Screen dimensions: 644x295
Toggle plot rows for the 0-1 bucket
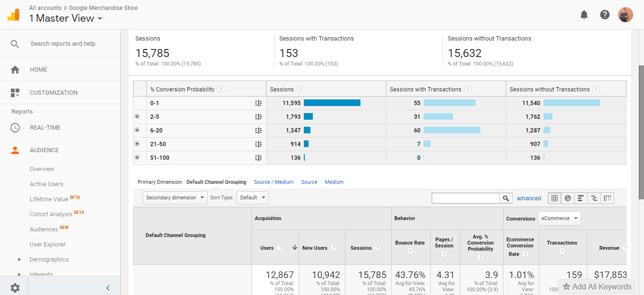257,103
